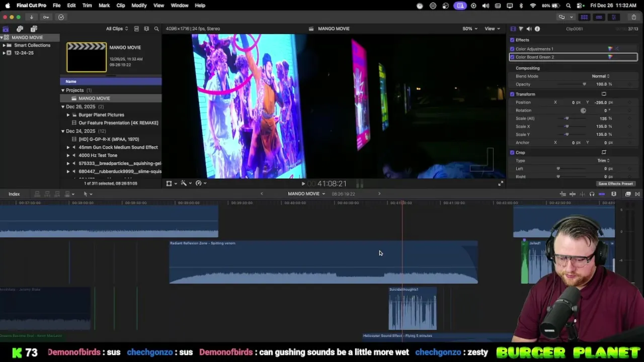This screenshot has height=362, width=644.
Task: Open Color Adjustments 1 color controls
Action: point(610,49)
